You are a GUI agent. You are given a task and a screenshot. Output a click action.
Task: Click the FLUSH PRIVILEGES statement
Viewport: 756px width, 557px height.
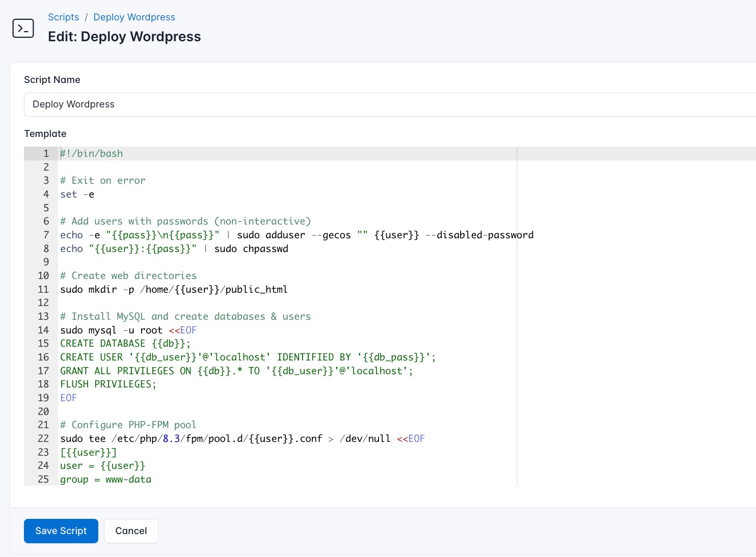[107, 384]
